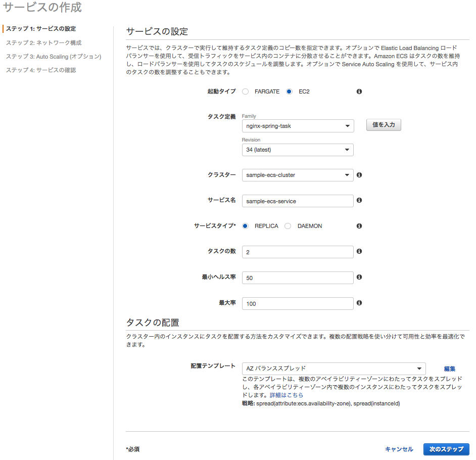Screen dimensions: 476x460
Task: Click the タスクの配置 section heading
Action: (x=153, y=323)
